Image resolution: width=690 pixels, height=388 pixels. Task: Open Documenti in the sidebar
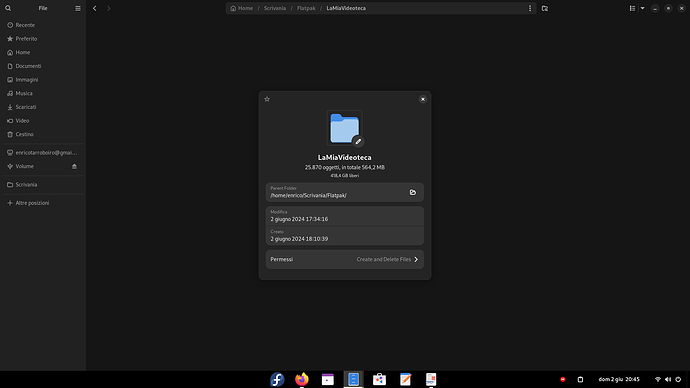(43, 66)
